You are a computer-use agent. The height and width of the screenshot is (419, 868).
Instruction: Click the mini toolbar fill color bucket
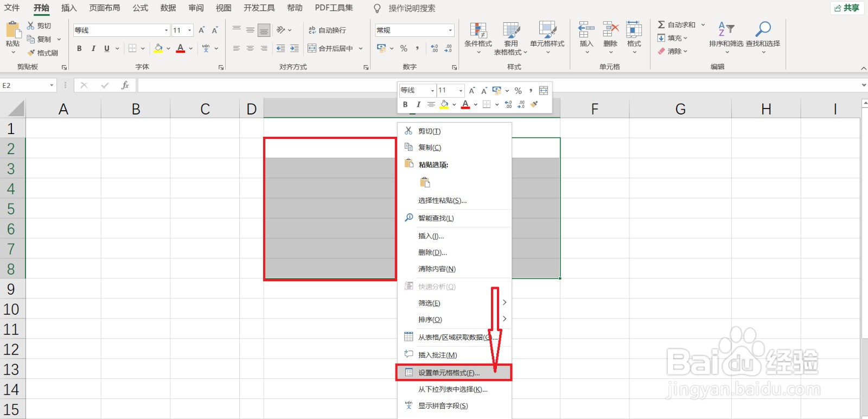[444, 104]
